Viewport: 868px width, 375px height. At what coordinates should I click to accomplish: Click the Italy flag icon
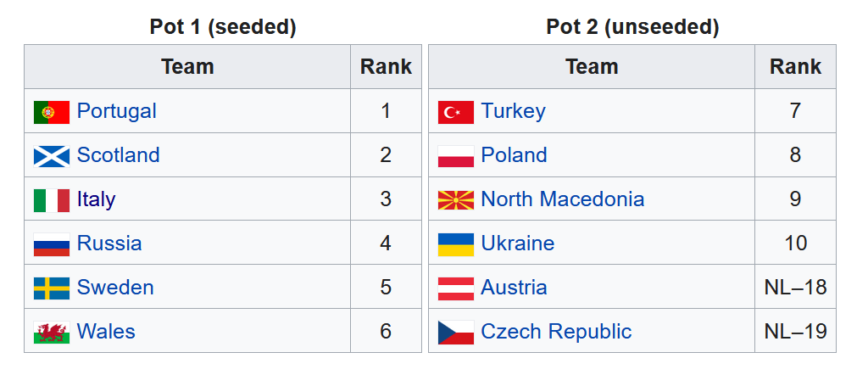tap(51, 200)
